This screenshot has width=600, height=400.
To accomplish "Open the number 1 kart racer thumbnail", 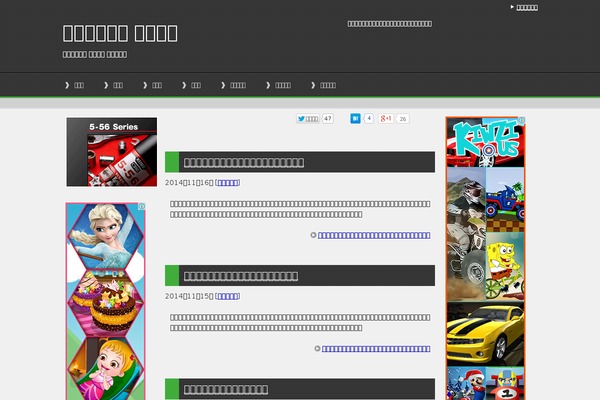I will coord(505,384).
